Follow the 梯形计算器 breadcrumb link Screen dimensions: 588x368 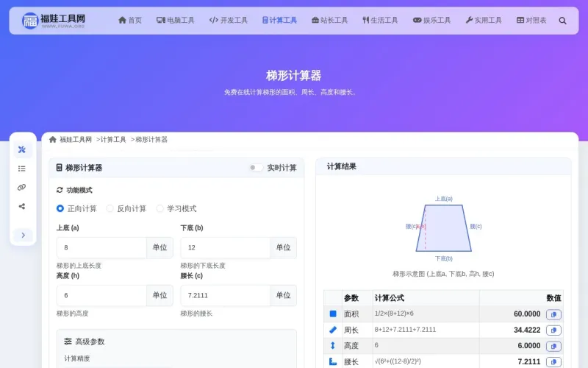(x=151, y=140)
